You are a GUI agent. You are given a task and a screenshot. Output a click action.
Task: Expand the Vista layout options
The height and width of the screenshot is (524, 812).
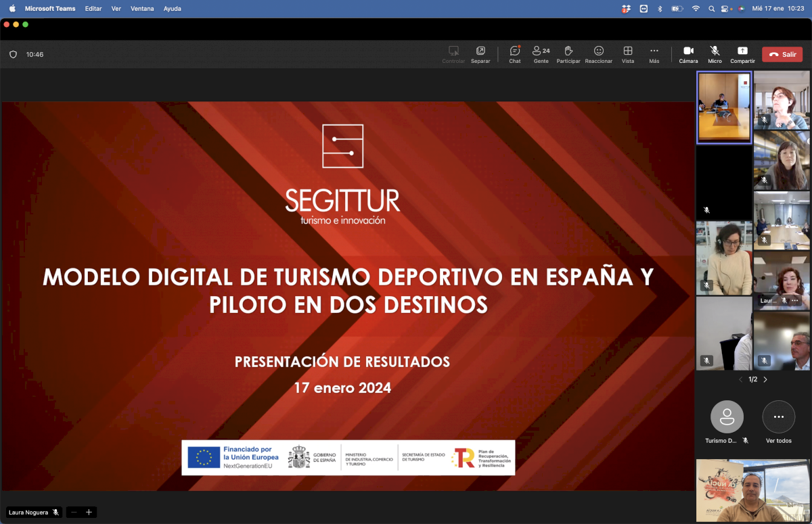tap(628, 51)
